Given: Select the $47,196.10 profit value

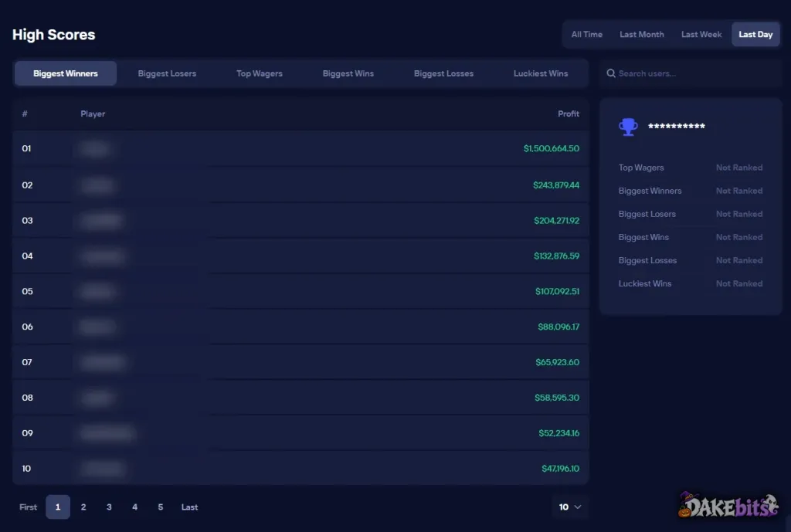Looking at the screenshot, I should 561,469.
